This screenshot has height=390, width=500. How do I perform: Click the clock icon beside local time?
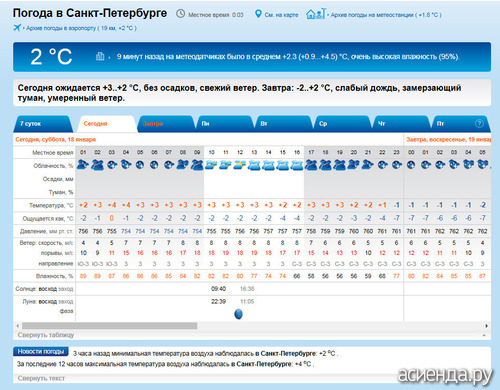point(180,14)
